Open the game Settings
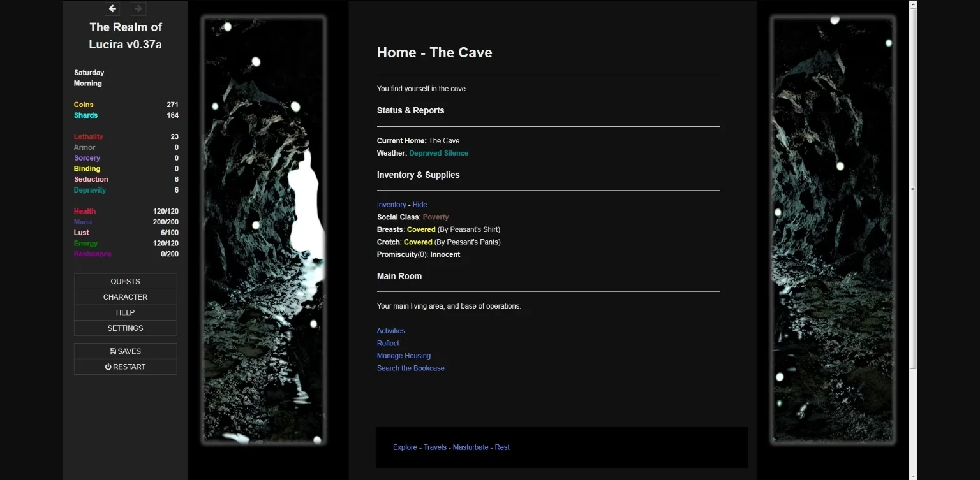 (x=125, y=328)
